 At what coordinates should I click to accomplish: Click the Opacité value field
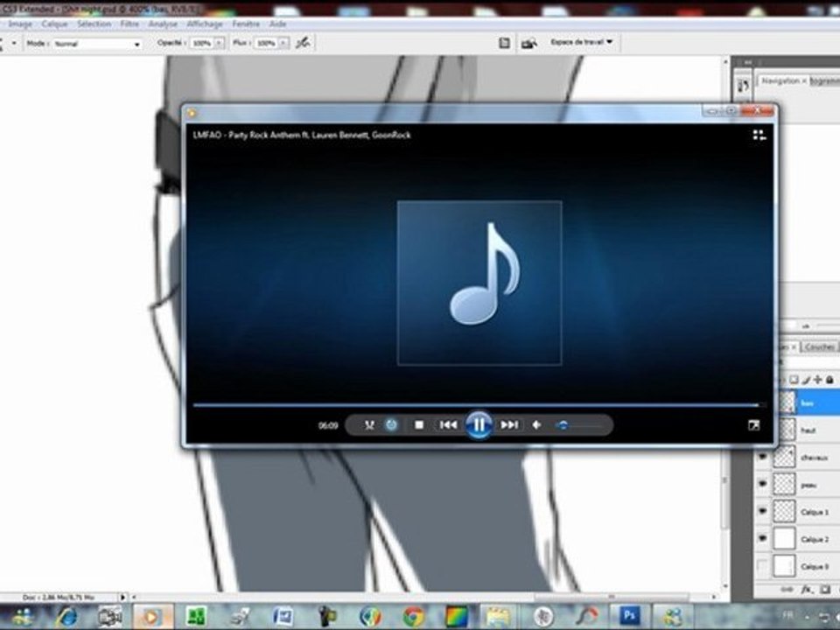202,44
